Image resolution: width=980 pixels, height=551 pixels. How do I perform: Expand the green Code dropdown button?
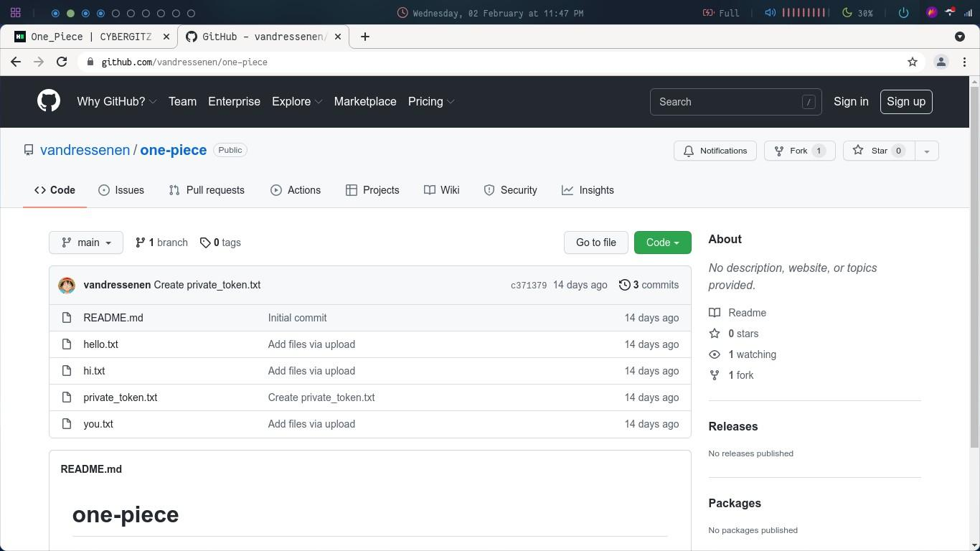[x=662, y=242]
